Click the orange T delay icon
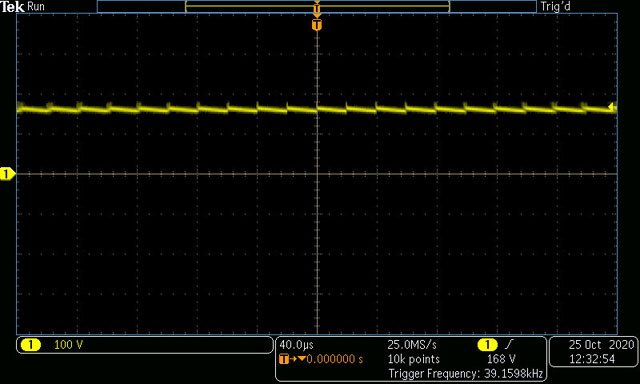 284,359
